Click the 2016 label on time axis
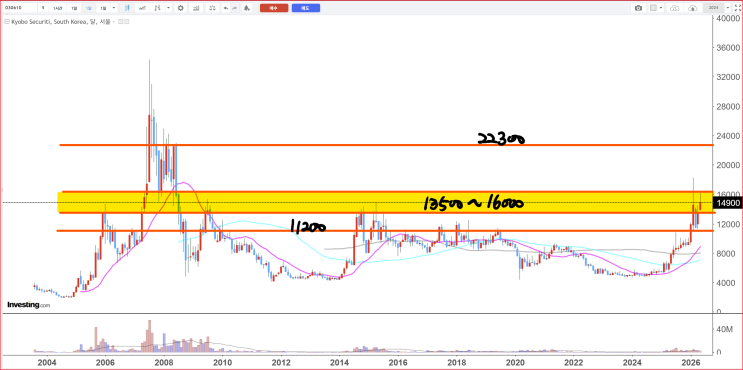743x370 pixels. tap(398, 362)
